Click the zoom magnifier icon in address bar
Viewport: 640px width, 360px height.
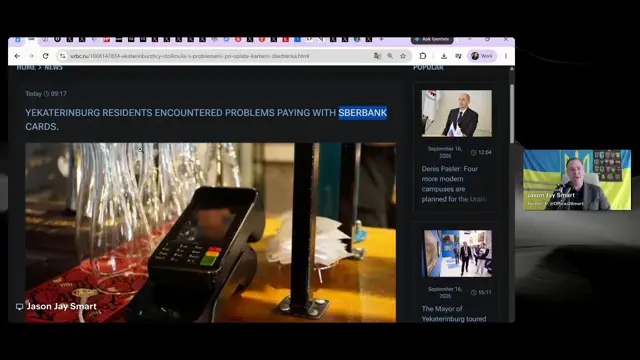click(390, 56)
